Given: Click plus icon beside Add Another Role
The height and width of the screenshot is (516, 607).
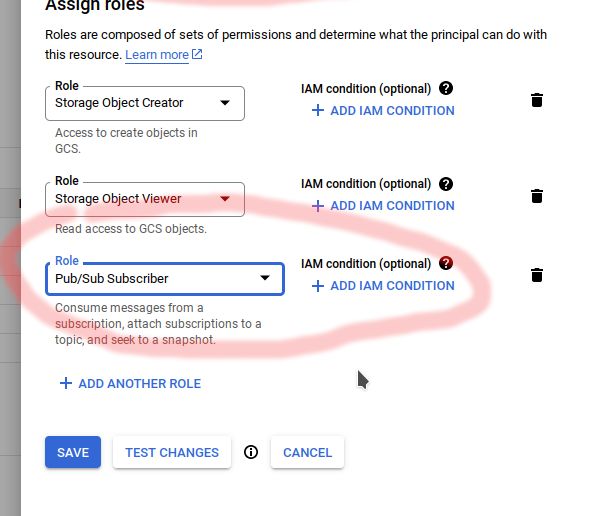Looking at the screenshot, I should (x=66, y=383).
